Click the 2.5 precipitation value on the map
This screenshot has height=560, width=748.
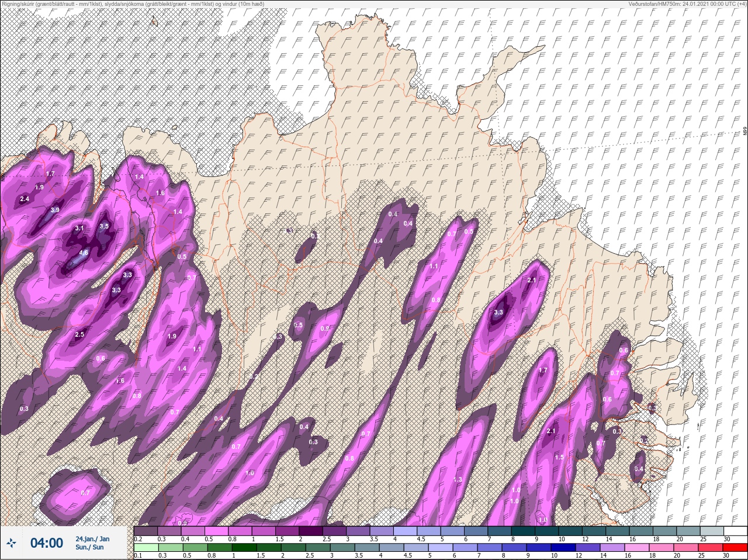pos(79,334)
